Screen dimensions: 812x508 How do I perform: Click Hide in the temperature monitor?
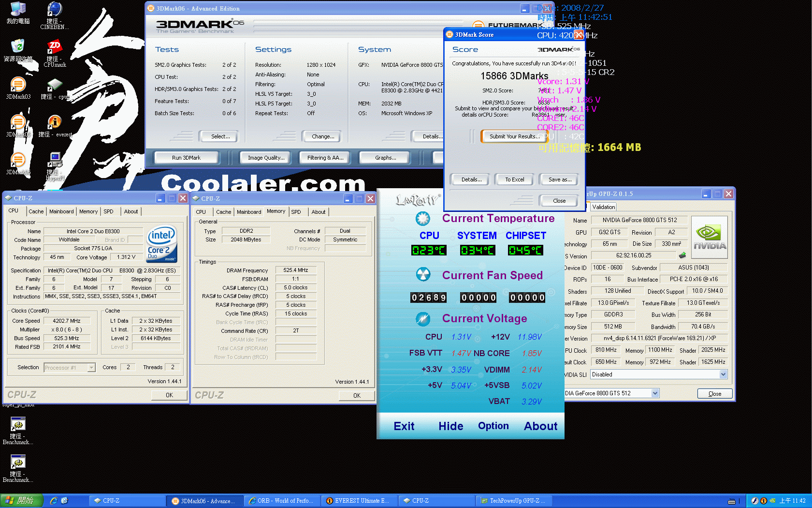[x=451, y=426]
